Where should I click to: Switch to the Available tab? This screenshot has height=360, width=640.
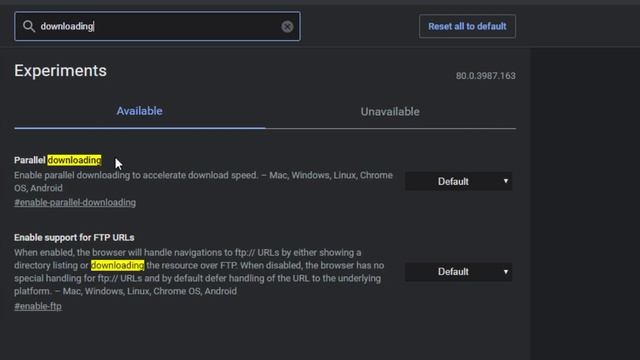140,111
